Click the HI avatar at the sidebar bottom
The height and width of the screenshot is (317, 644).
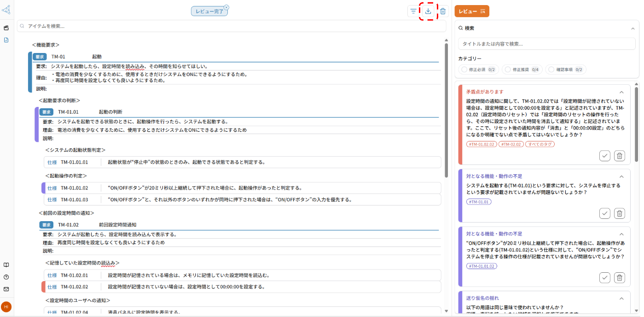(x=6, y=307)
